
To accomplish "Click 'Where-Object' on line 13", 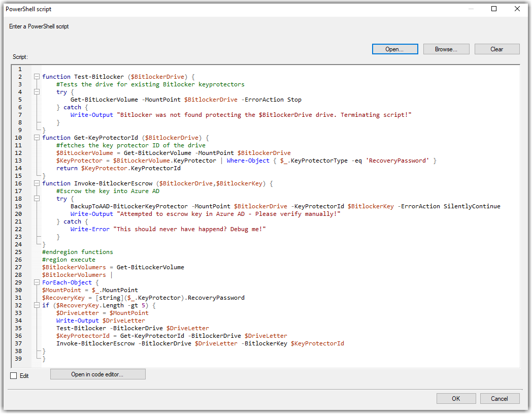I will [248, 161].
